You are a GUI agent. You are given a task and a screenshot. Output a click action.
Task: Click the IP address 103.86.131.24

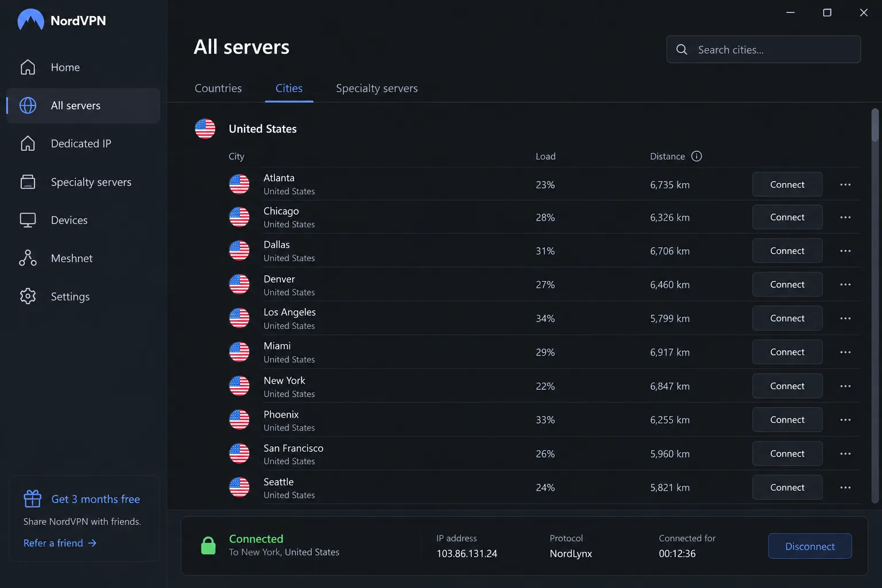(x=467, y=554)
